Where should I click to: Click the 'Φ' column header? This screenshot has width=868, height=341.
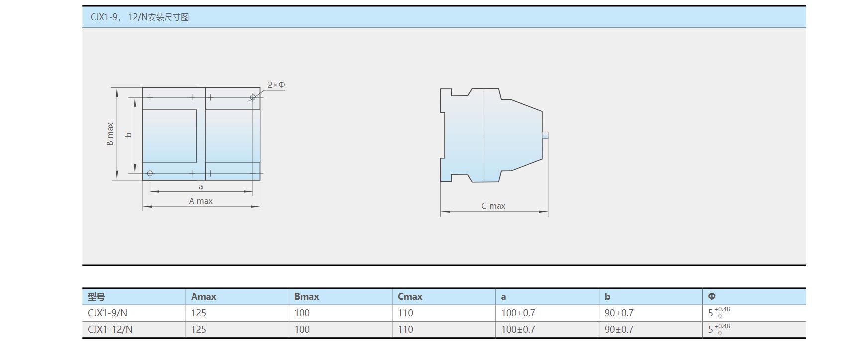click(712, 297)
